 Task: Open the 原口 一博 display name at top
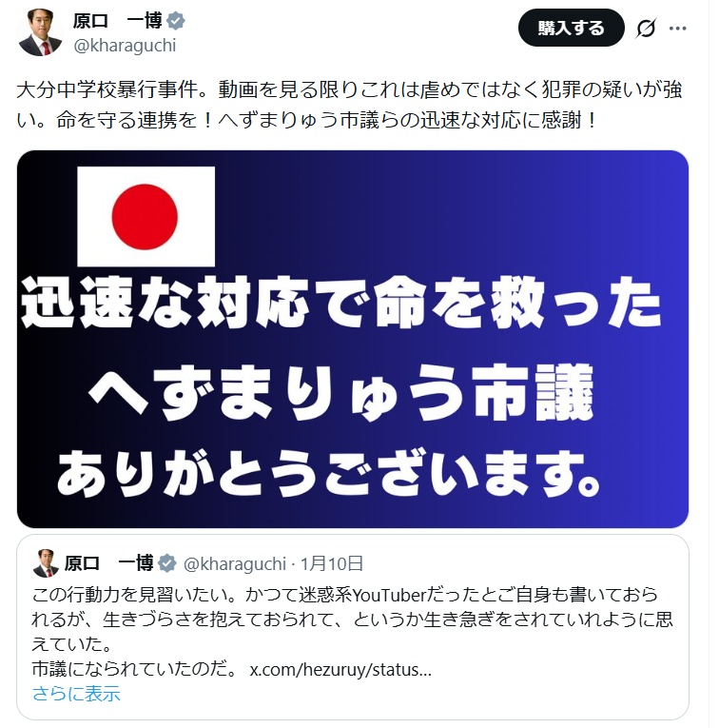pos(117,21)
